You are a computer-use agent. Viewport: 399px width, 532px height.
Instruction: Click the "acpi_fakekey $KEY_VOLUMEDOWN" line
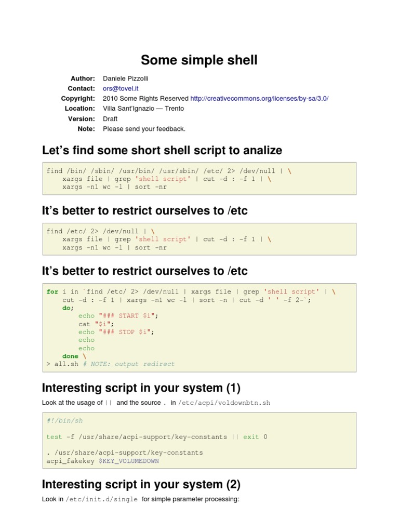102,461
